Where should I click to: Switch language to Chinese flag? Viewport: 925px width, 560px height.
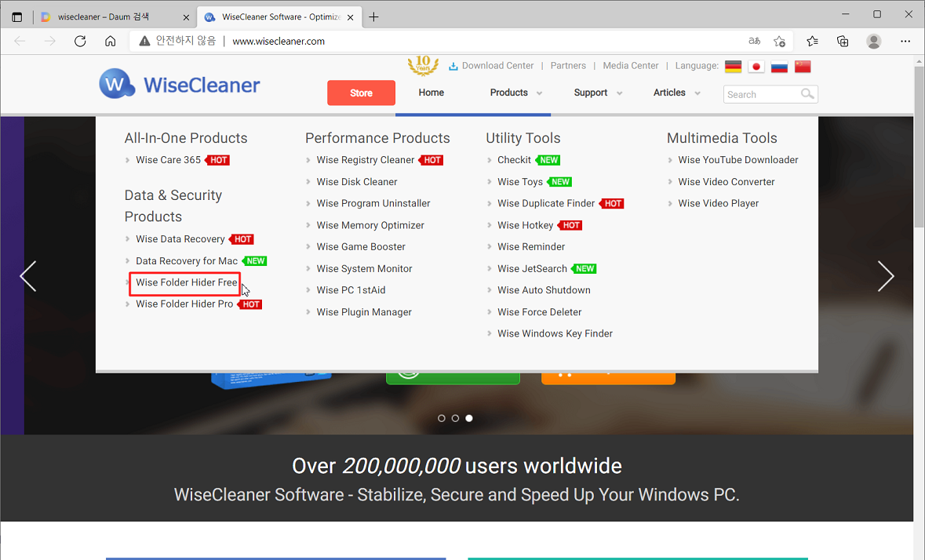click(803, 67)
